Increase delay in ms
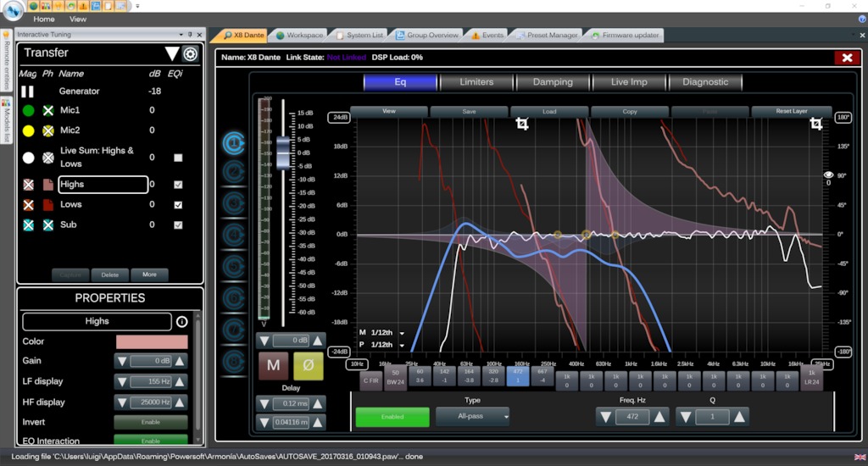The height and width of the screenshot is (466, 868). [318, 404]
